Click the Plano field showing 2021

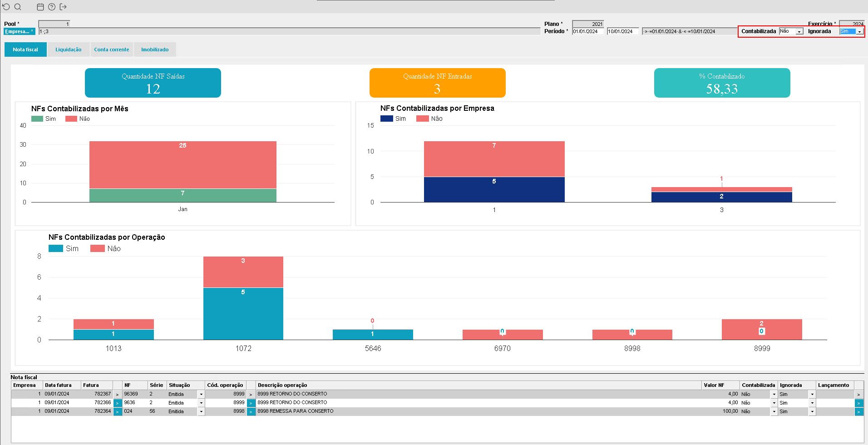[x=588, y=24]
